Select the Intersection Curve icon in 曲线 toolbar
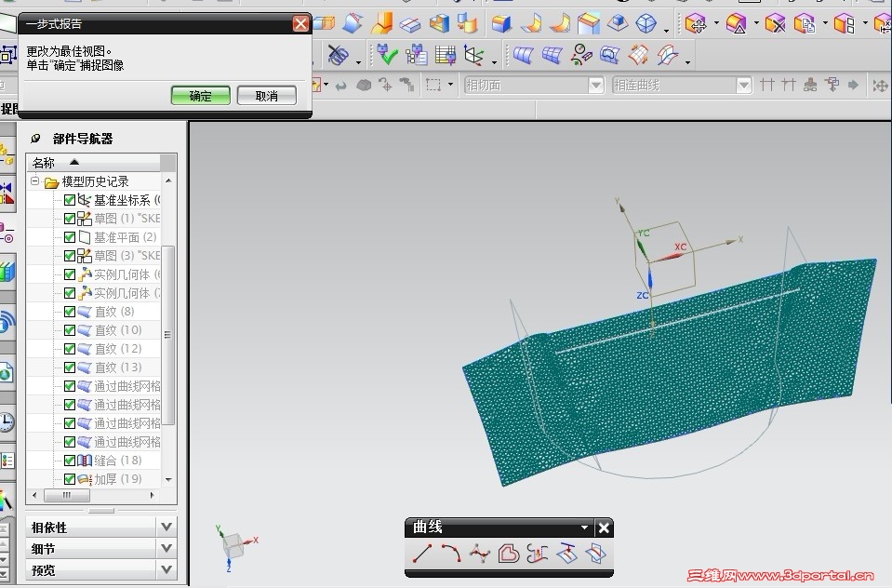The image size is (892, 588). pos(595,554)
